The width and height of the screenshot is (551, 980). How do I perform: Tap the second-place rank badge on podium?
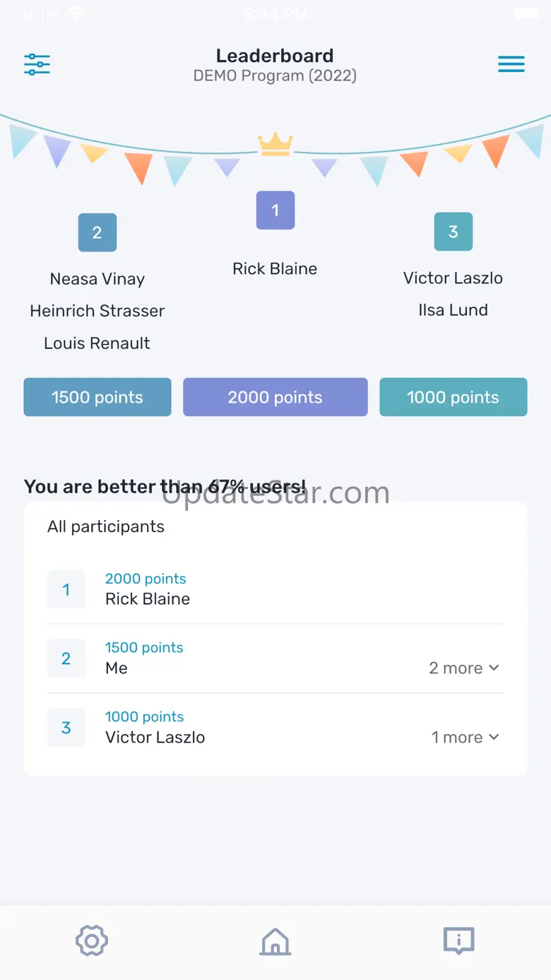[97, 232]
